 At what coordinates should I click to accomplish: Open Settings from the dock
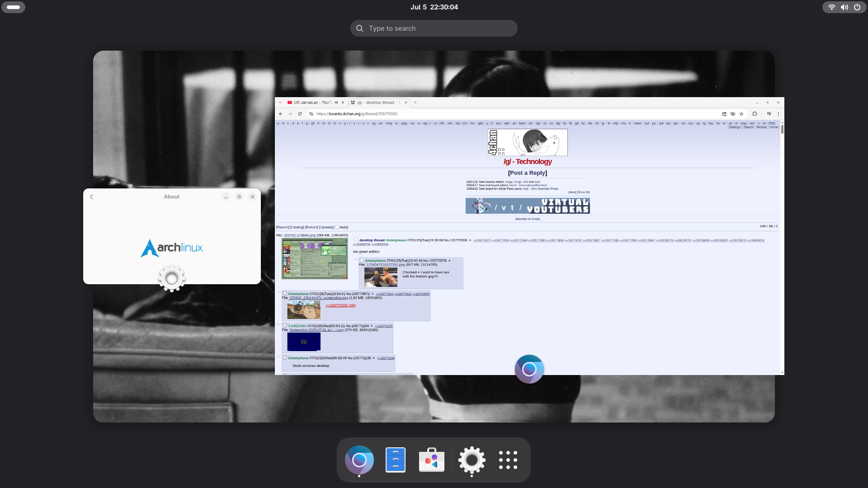(x=472, y=460)
